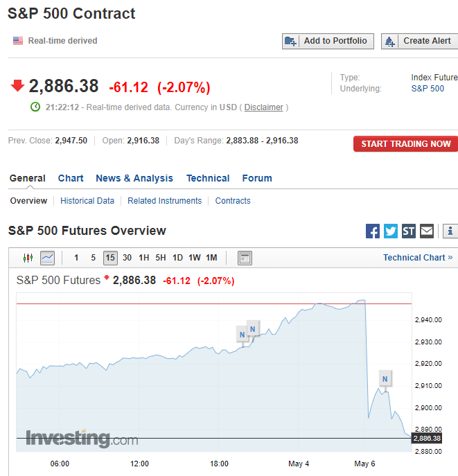
Task: Open the Historical Data sub-tab
Action: [x=87, y=201]
